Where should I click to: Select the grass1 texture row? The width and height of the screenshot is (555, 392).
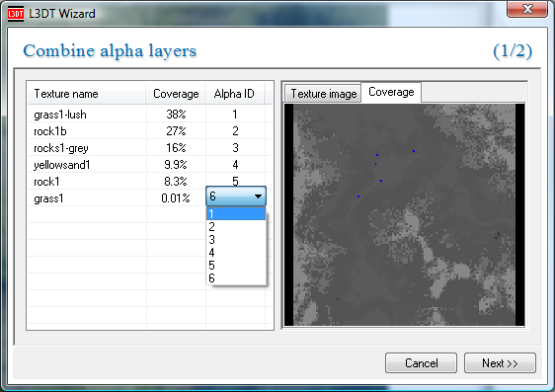point(150,198)
